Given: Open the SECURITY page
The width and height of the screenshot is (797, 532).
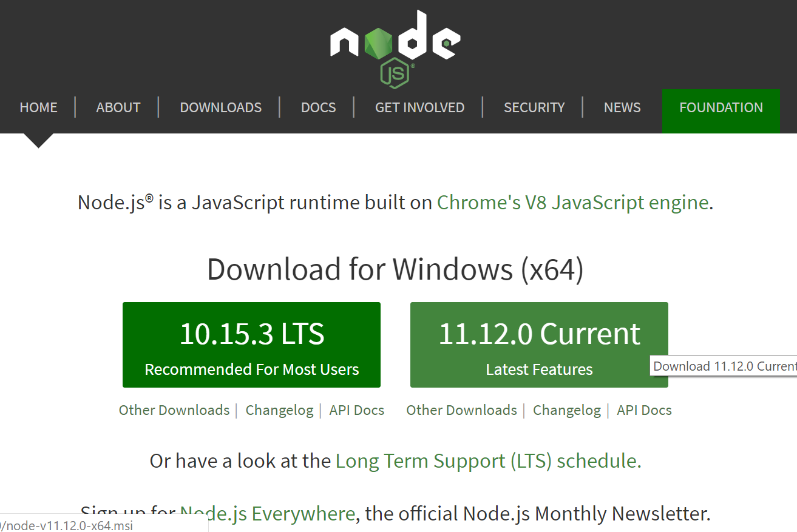Looking at the screenshot, I should [534, 108].
